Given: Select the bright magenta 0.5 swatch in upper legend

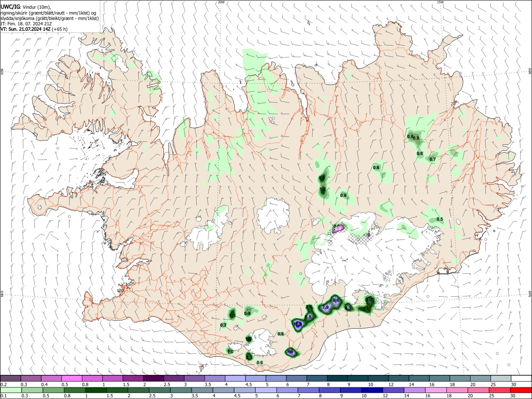Looking at the screenshot, I should pos(72,379).
